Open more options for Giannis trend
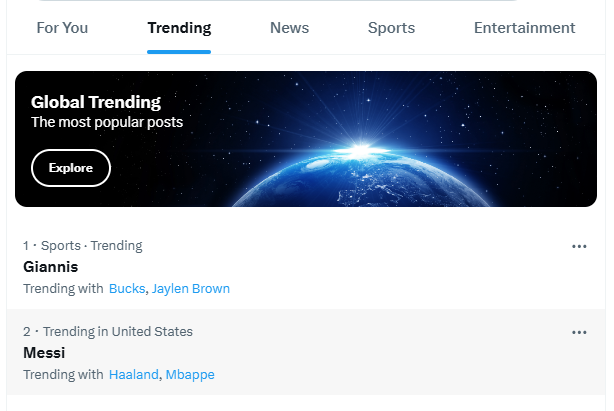This screenshot has height=411, width=614. click(x=579, y=246)
